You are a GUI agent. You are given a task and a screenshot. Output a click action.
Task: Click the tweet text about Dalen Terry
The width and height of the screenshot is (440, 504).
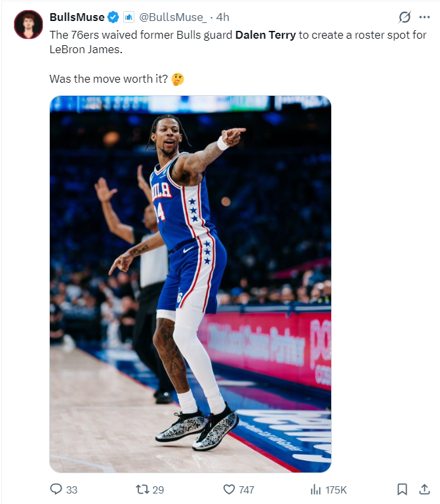[238, 42]
